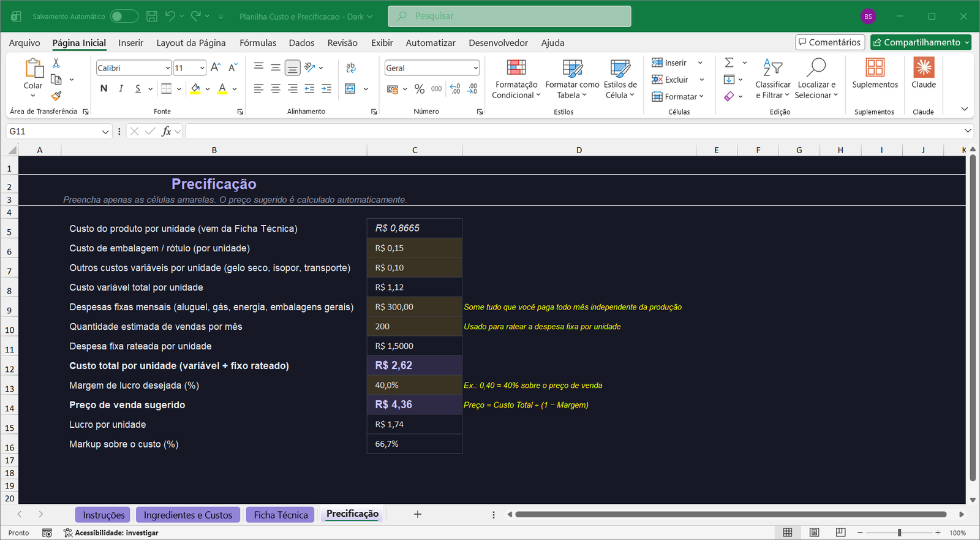Screen dimensions: 980x540
Task: Increase font size with the larger A
Action: click(x=216, y=68)
